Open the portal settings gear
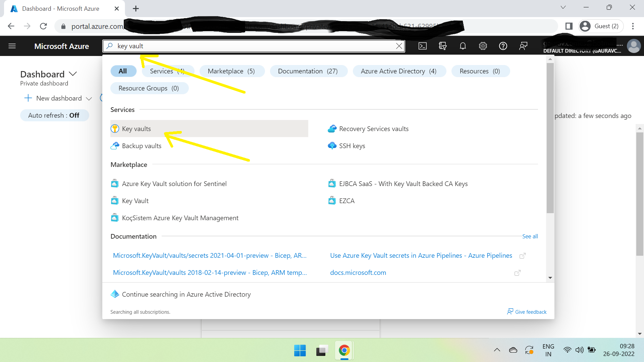Viewport: 644px width, 362px height. 483,46
